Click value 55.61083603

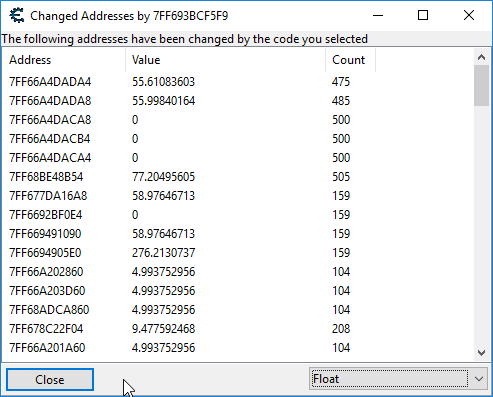tap(163, 82)
